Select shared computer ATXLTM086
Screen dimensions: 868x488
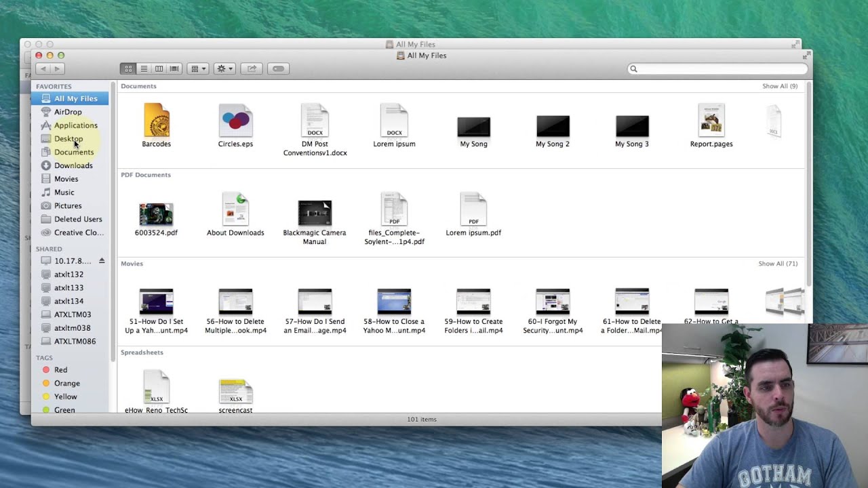(x=69, y=342)
